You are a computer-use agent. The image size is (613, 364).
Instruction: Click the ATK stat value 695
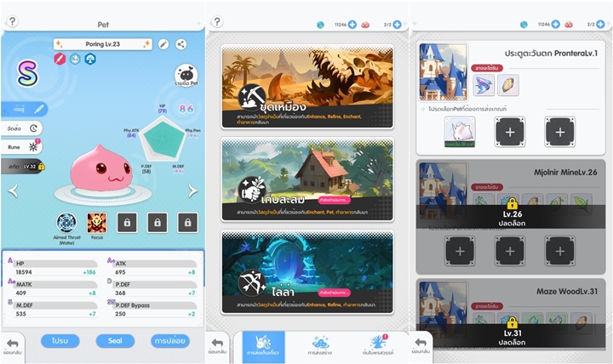coord(120,272)
